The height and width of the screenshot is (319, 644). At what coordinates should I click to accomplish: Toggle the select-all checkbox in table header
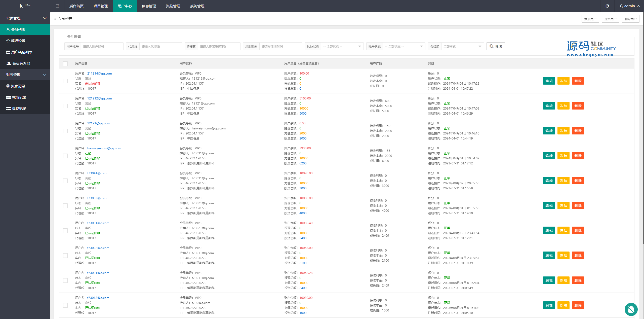click(x=65, y=63)
